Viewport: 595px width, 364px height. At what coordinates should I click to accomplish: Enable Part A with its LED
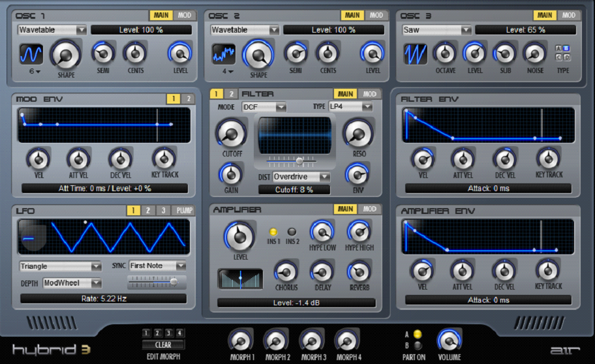418,334
